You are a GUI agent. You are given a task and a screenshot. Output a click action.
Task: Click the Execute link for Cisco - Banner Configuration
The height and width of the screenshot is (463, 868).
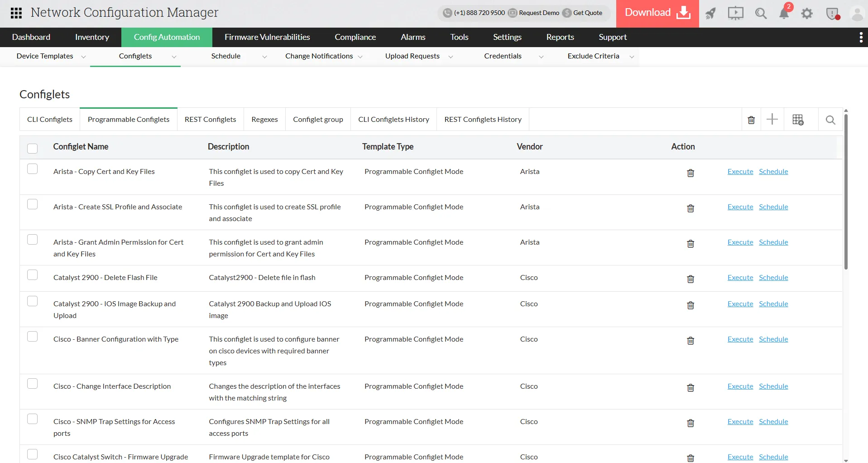click(740, 338)
